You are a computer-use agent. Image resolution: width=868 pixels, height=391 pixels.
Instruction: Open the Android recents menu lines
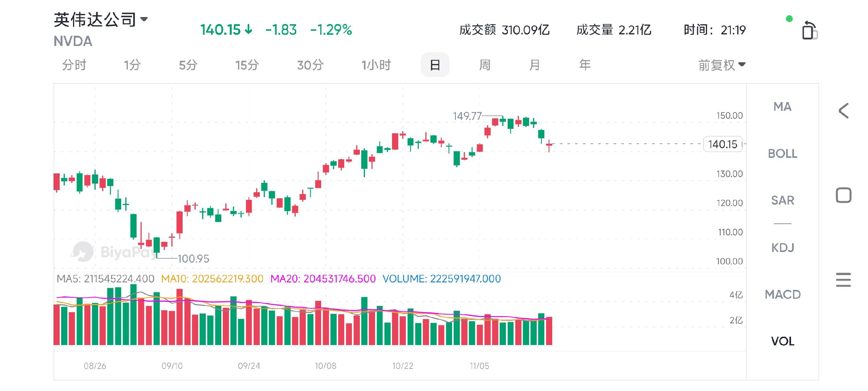843,280
